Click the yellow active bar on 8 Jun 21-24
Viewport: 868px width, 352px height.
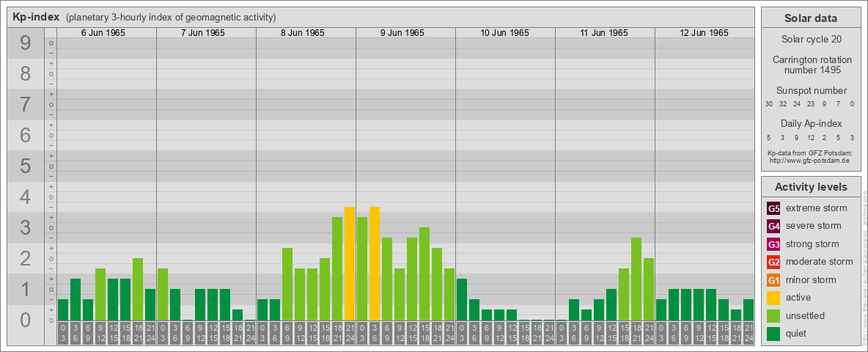349,263
